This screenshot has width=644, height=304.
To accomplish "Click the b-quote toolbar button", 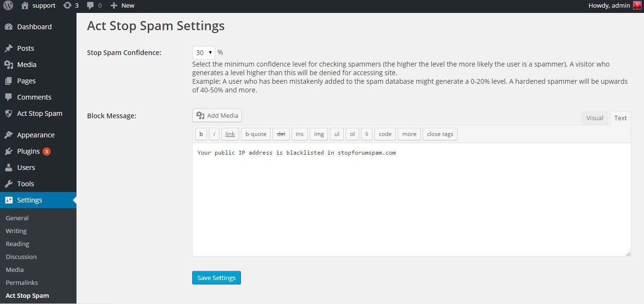I will click(x=256, y=134).
